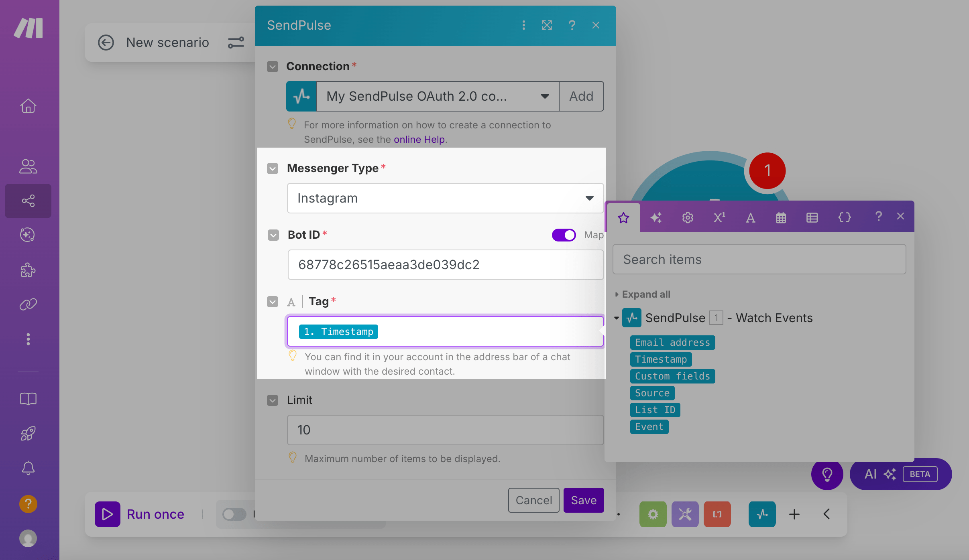Click the green scenario settings gear icon

pyautogui.click(x=653, y=514)
